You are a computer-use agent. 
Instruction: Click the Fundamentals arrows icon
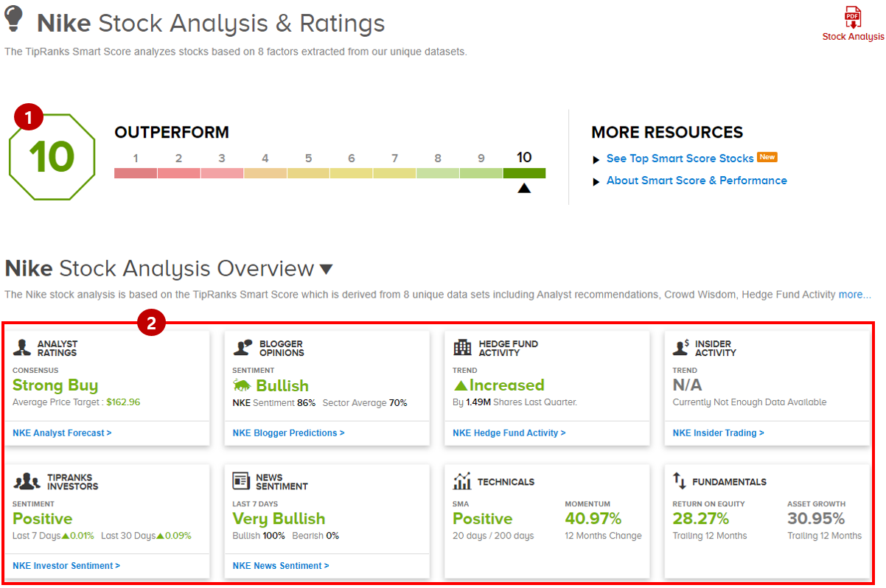point(680,480)
